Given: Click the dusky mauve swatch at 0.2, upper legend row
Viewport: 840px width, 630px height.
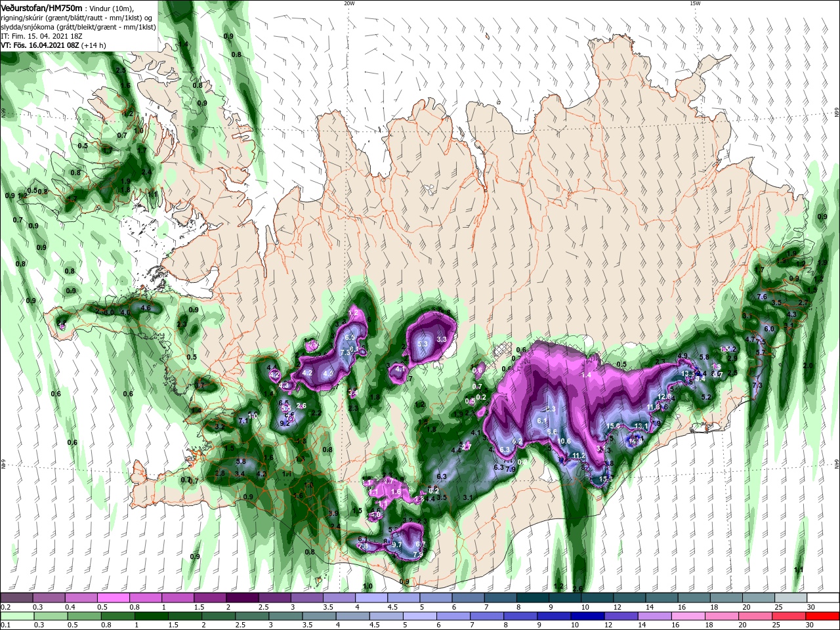Looking at the screenshot, I should (x=16, y=598).
